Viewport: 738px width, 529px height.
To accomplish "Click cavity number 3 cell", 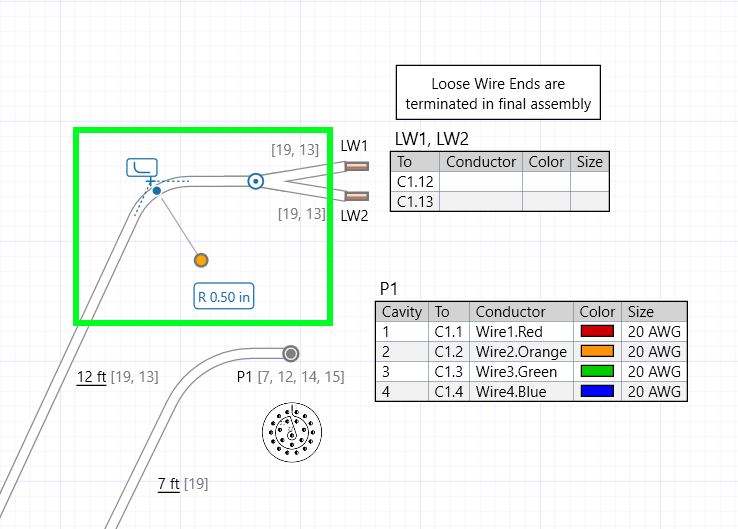I will [x=402, y=371].
